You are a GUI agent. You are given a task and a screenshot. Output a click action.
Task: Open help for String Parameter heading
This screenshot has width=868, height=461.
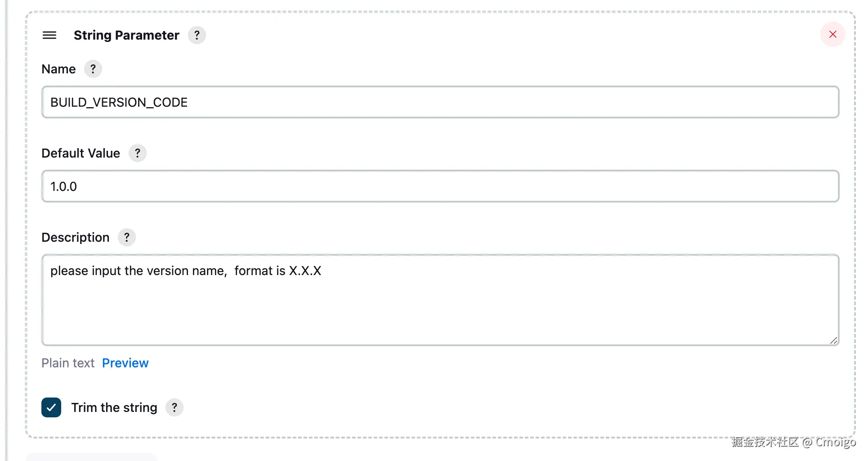(197, 35)
